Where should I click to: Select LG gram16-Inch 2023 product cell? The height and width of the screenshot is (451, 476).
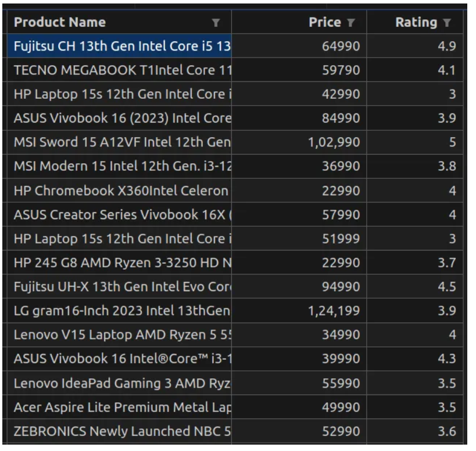pos(119,310)
